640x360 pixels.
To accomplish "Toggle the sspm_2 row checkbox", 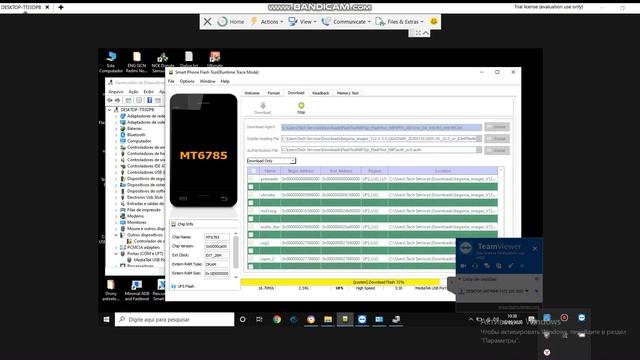I will tap(251, 258).
